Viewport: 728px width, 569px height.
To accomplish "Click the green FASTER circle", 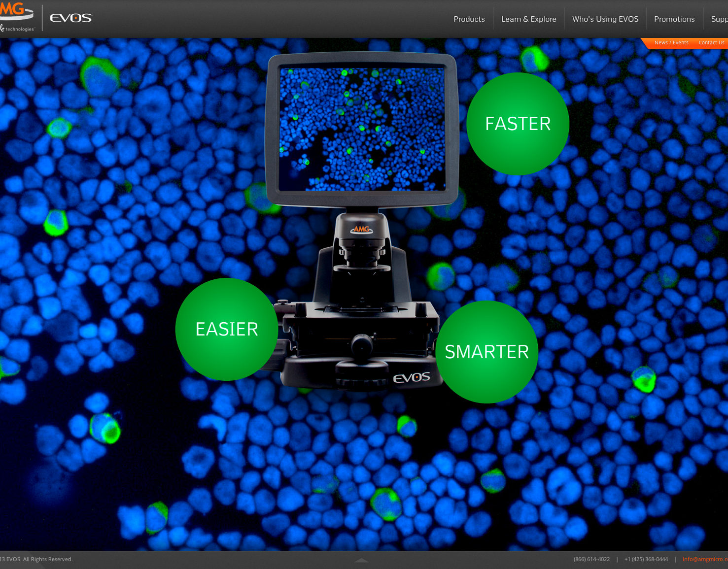I will (518, 124).
